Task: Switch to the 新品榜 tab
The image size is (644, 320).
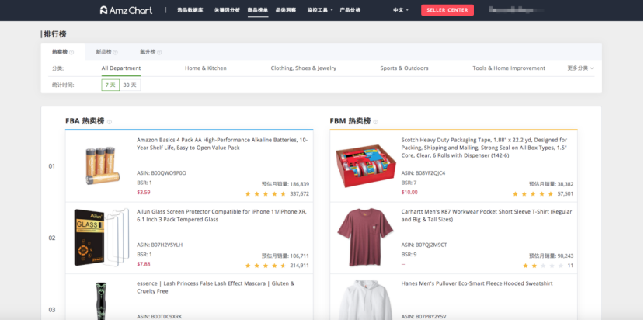Action: pyautogui.click(x=106, y=52)
